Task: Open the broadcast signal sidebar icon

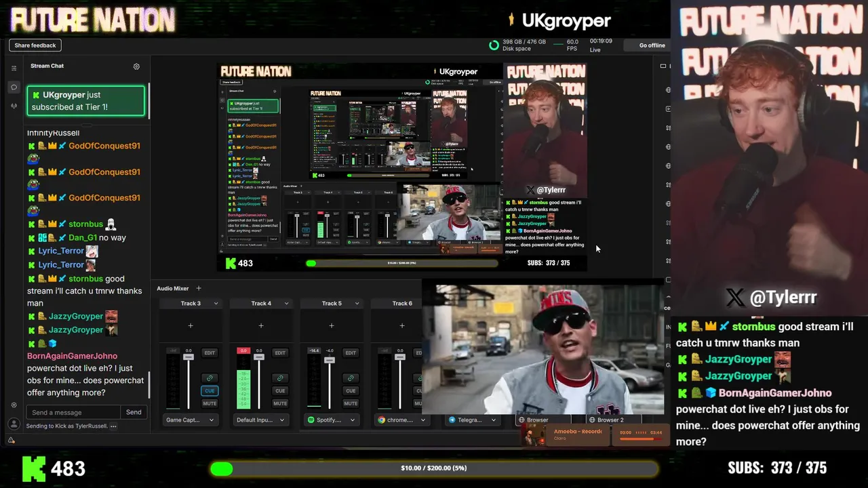Action: (x=14, y=106)
